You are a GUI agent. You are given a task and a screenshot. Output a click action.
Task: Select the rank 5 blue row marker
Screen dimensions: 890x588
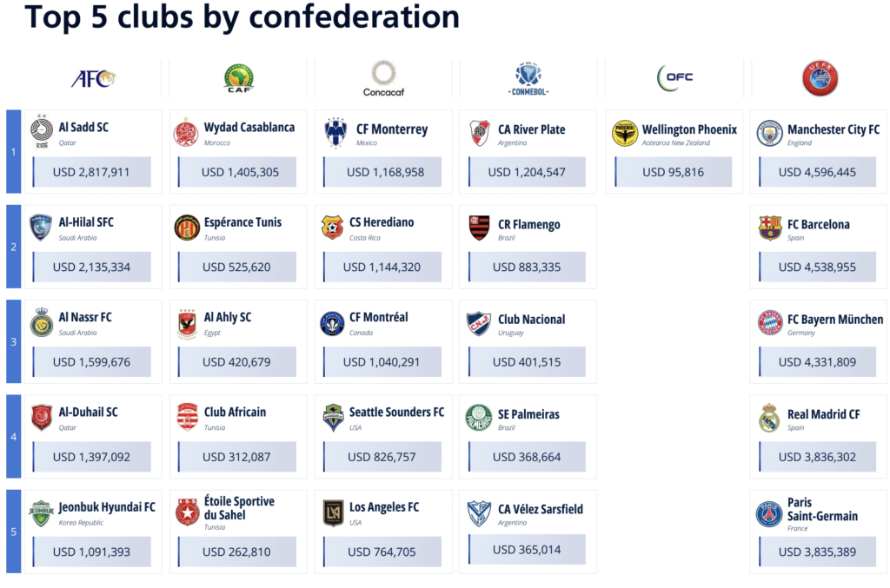(x=14, y=532)
